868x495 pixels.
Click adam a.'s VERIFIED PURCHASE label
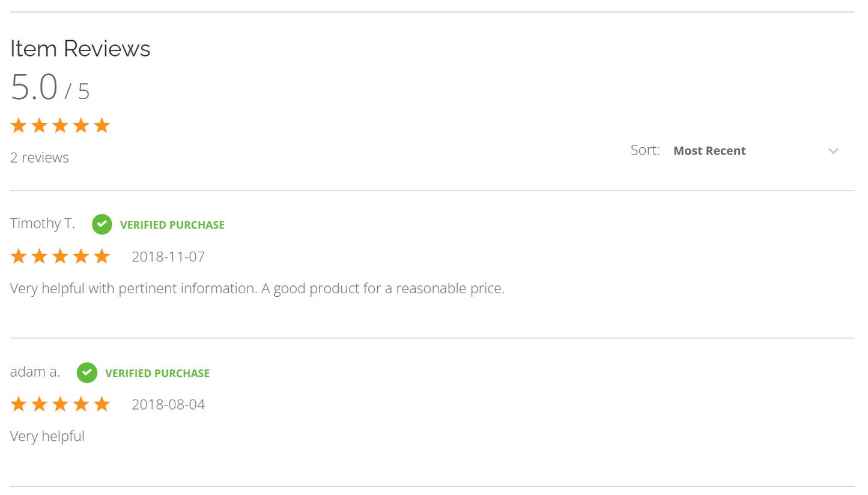(x=157, y=374)
